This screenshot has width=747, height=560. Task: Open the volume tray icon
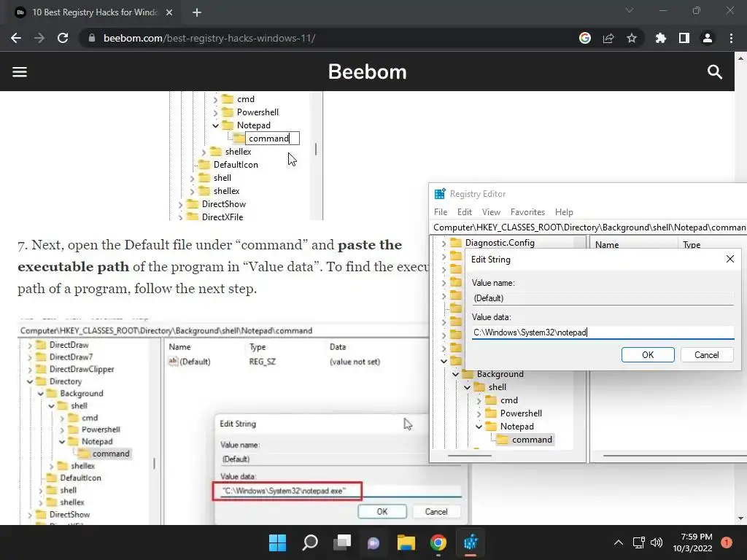pyautogui.click(x=657, y=542)
